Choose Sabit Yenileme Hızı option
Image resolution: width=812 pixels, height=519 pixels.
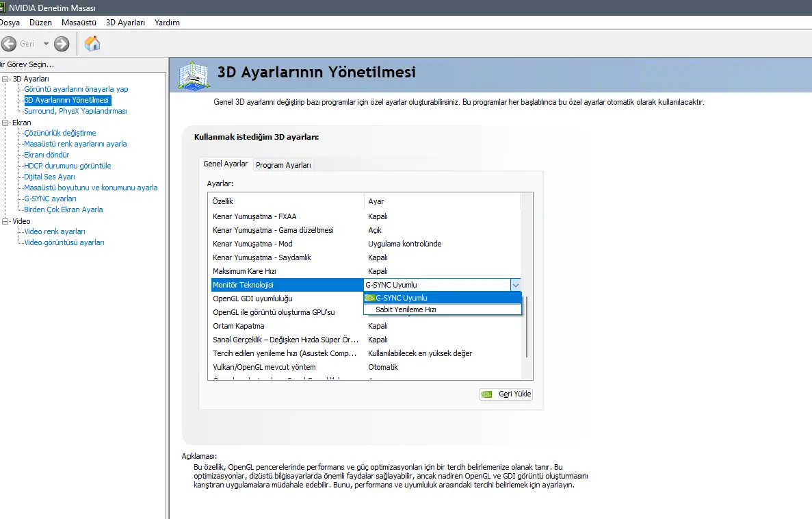pos(443,309)
